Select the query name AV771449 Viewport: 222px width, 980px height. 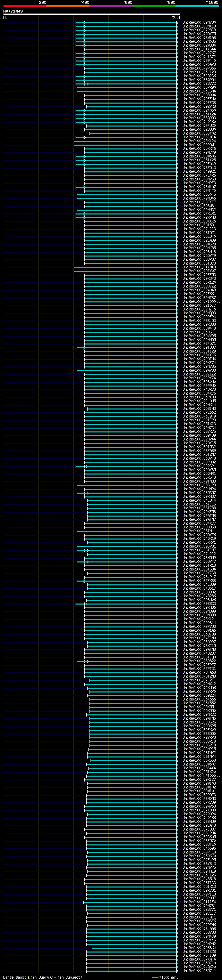tap(13, 11)
